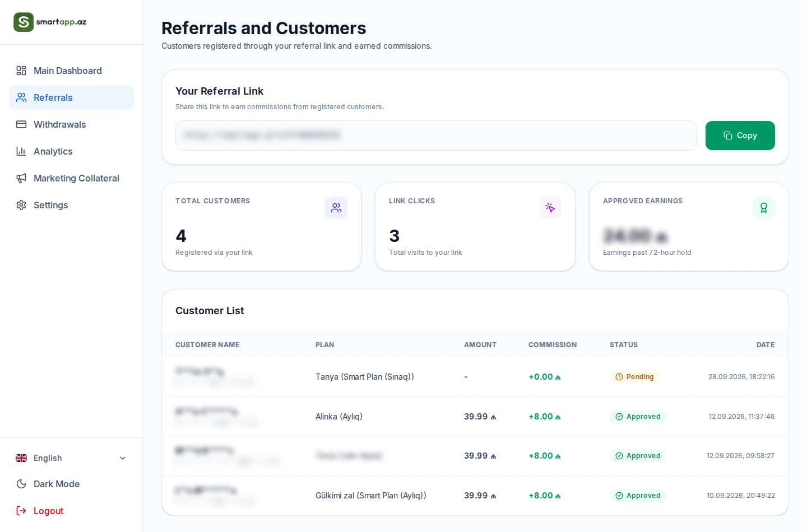Click the Referrals people icon
Screen dimensions: 807x532
pyautogui.click(x=21, y=97)
